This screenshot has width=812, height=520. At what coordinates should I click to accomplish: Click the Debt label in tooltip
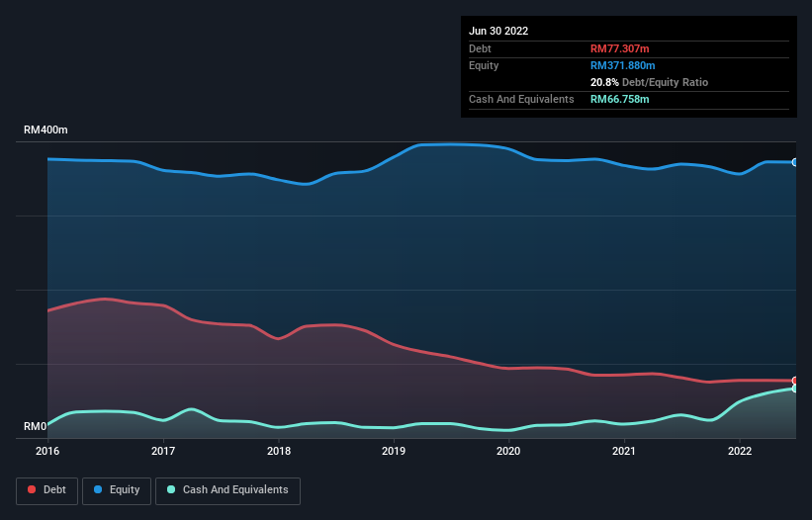point(480,48)
